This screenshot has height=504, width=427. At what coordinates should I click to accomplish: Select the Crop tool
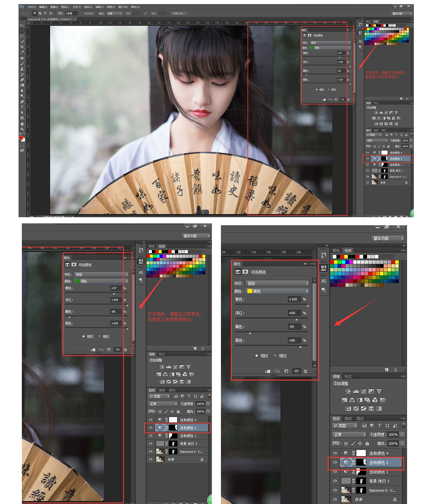[x=22, y=47]
